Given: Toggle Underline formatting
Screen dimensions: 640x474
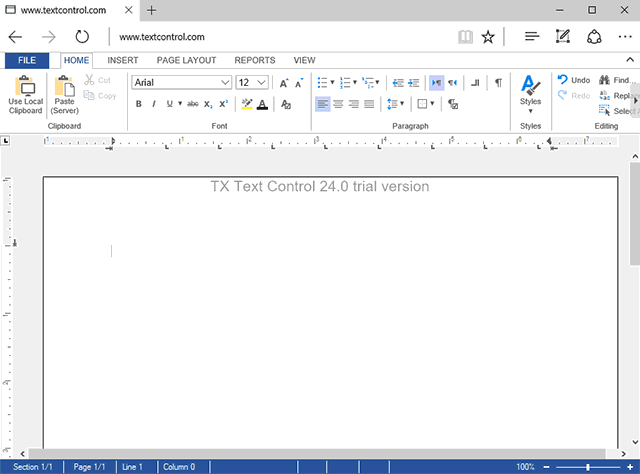Looking at the screenshot, I should point(169,104).
